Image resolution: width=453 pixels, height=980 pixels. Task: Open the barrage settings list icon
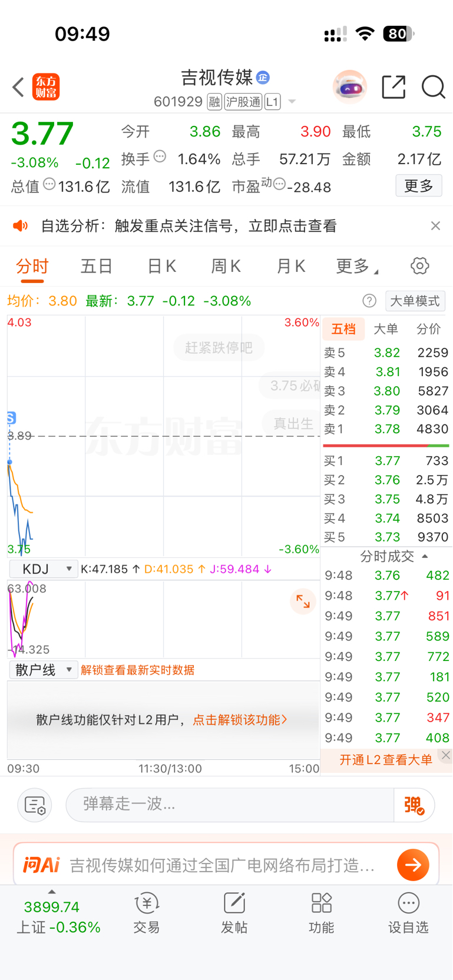click(35, 805)
